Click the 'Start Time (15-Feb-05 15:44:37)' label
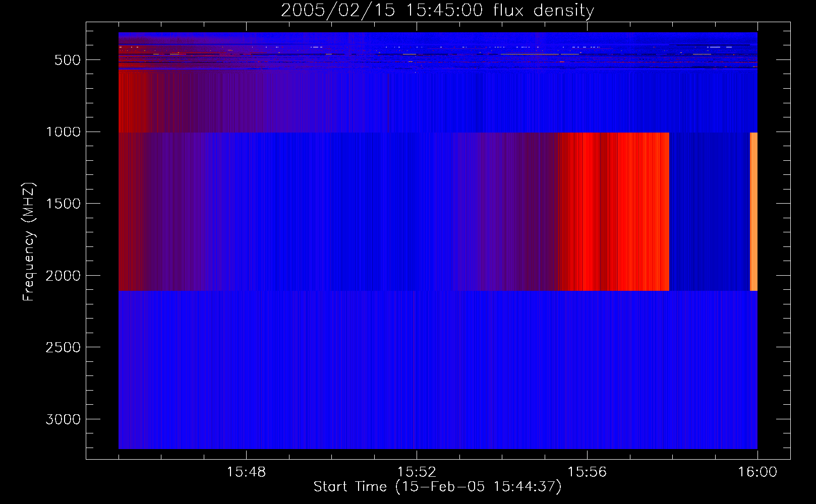 [x=437, y=487]
